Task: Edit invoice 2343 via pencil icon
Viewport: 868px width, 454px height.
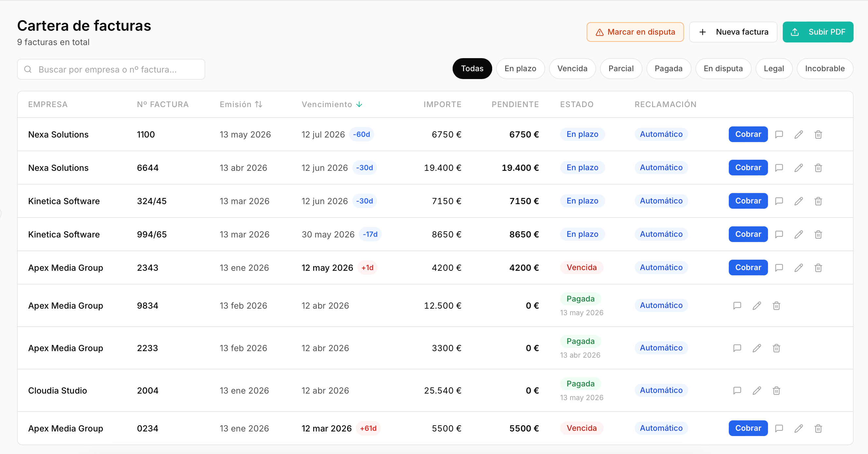Action: [799, 268]
